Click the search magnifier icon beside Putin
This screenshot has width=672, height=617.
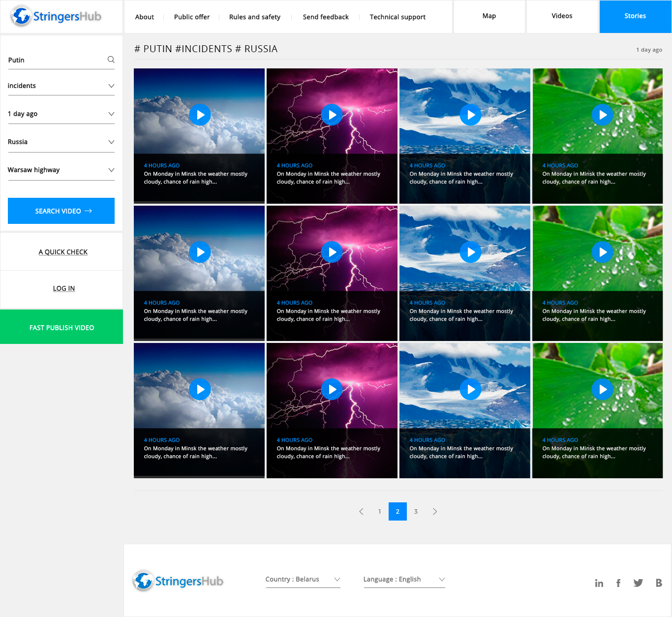tap(111, 60)
